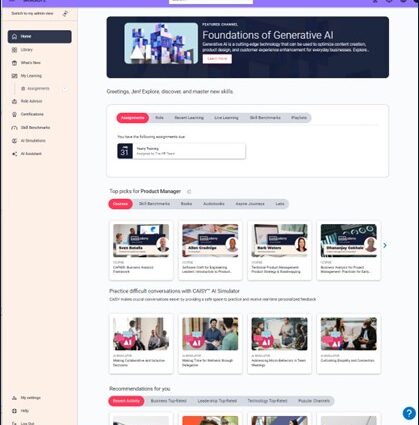Switch to my admin view

(x=32, y=13)
